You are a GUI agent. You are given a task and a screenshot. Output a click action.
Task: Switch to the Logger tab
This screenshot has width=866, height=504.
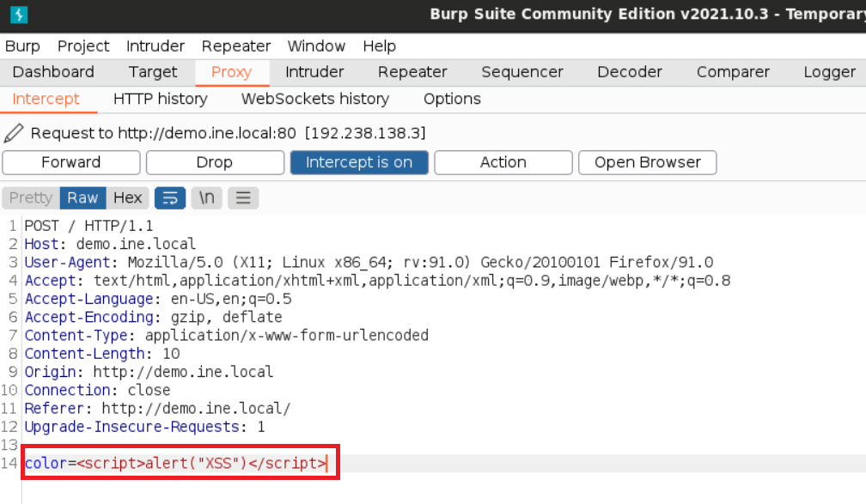pyautogui.click(x=830, y=72)
